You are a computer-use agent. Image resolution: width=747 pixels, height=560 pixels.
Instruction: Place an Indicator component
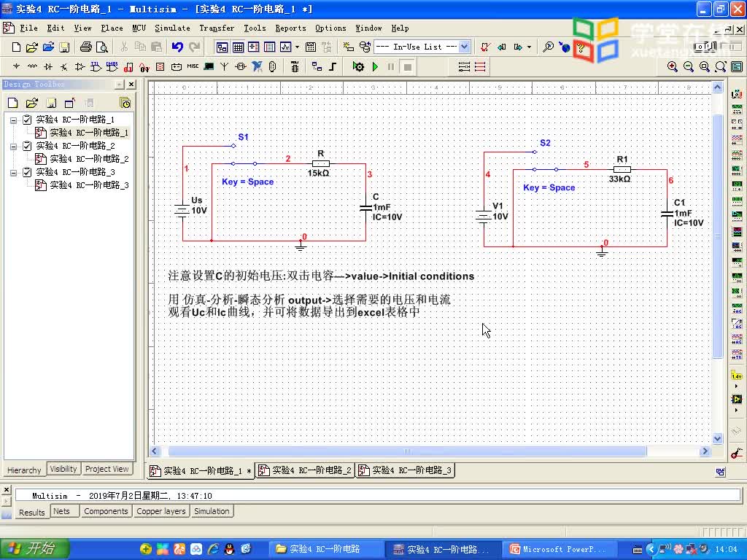[x=160, y=66]
